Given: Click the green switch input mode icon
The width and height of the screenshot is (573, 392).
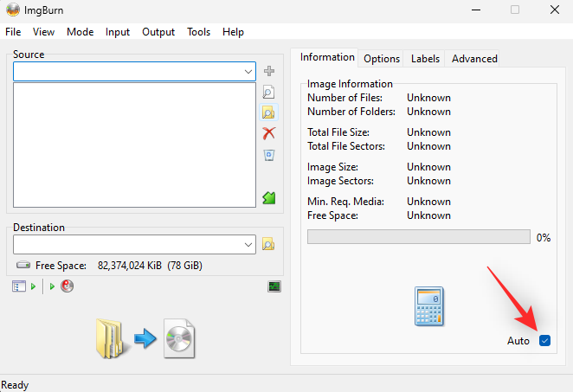Looking at the screenshot, I should [269, 198].
